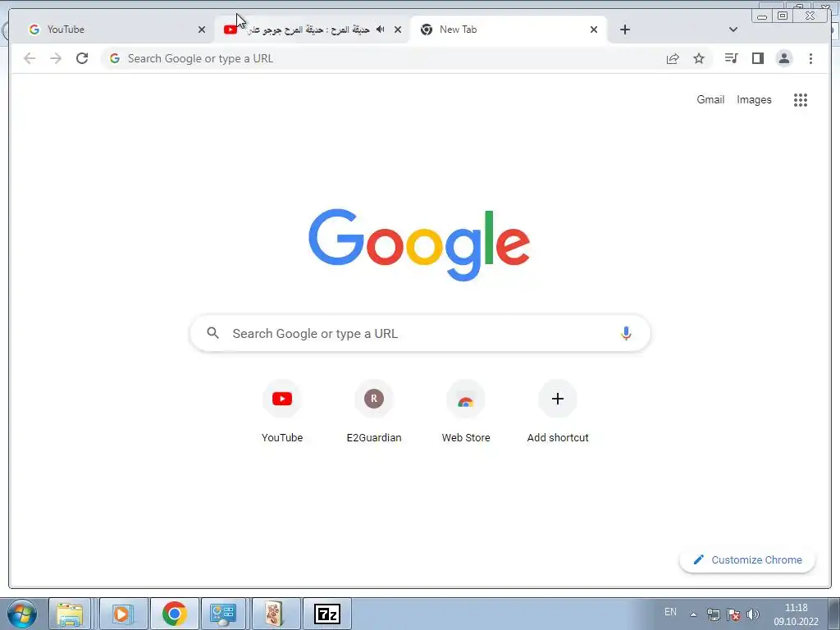The image size is (840, 630).
Task: Open the Action Center flag icon
Action: pyautogui.click(x=733, y=614)
